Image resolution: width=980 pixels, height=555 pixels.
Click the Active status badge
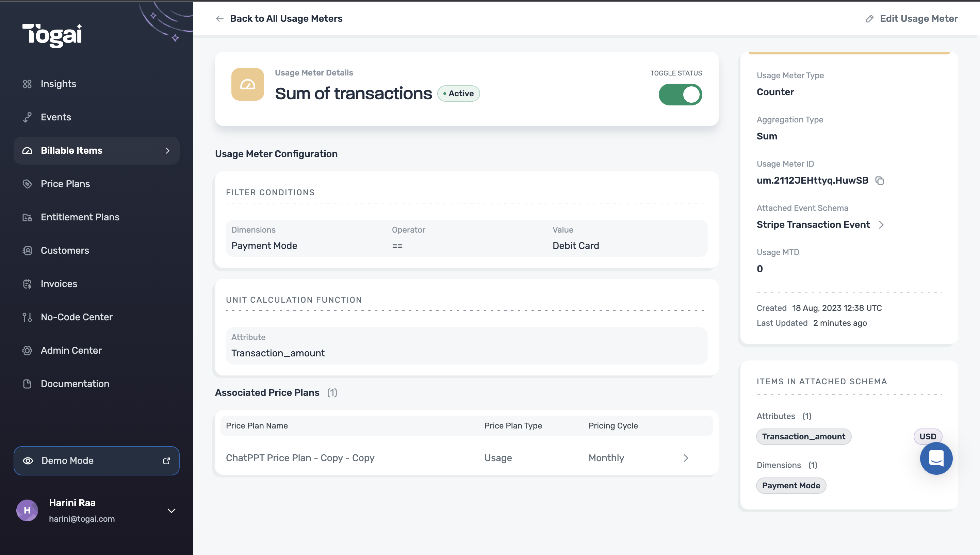(x=458, y=94)
